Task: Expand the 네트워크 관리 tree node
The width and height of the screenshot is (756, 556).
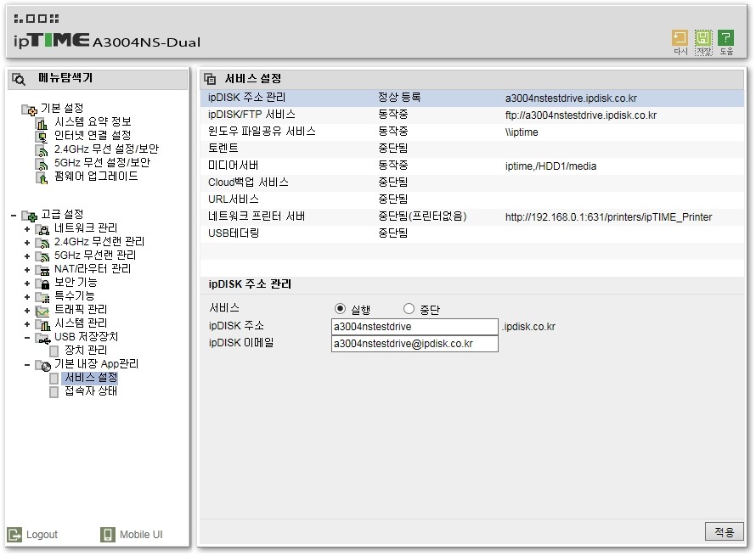Action: (x=27, y=229)
